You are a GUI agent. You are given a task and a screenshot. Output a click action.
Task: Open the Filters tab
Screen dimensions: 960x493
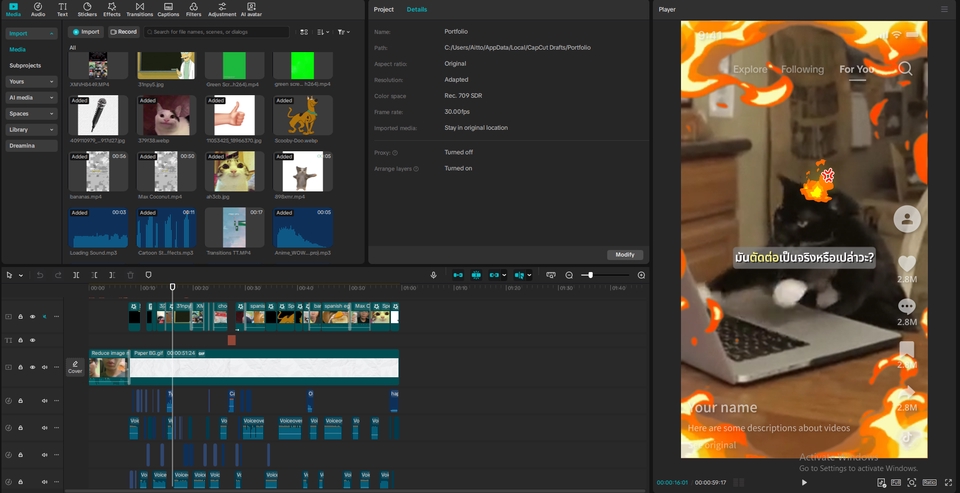pos(193,9)
